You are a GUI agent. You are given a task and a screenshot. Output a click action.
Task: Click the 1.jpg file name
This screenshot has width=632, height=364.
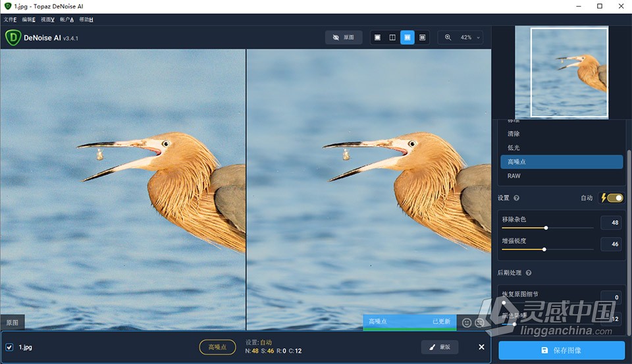click(26, 347)
